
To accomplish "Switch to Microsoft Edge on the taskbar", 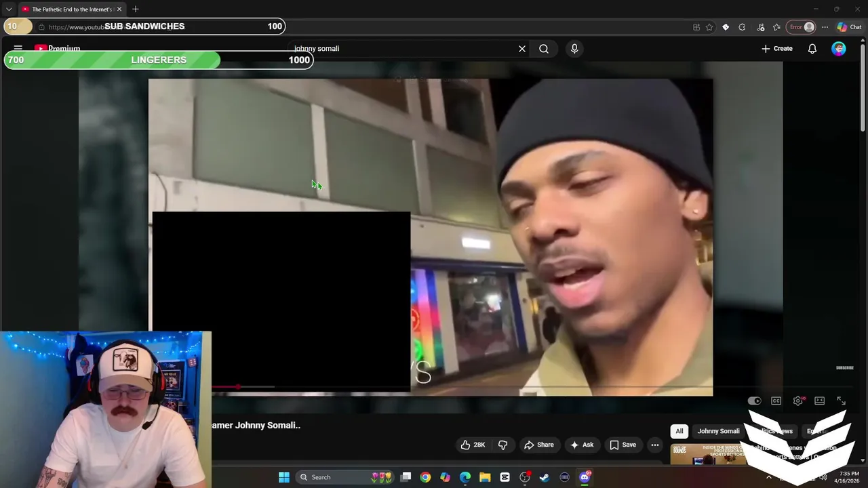I will 465,477.
